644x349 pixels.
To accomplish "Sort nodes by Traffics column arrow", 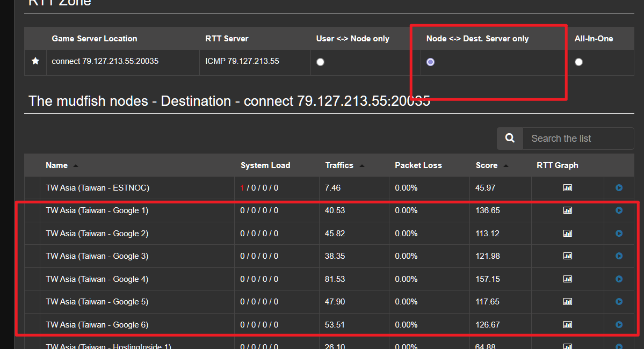I will (362, 166).
